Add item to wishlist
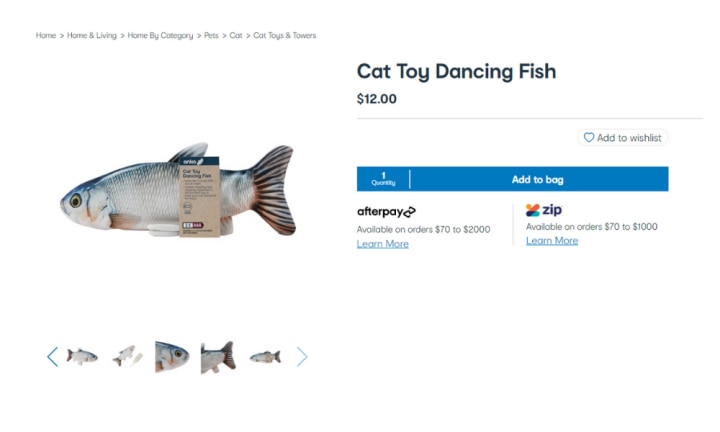The image size is (720, 432). point(623,137)
